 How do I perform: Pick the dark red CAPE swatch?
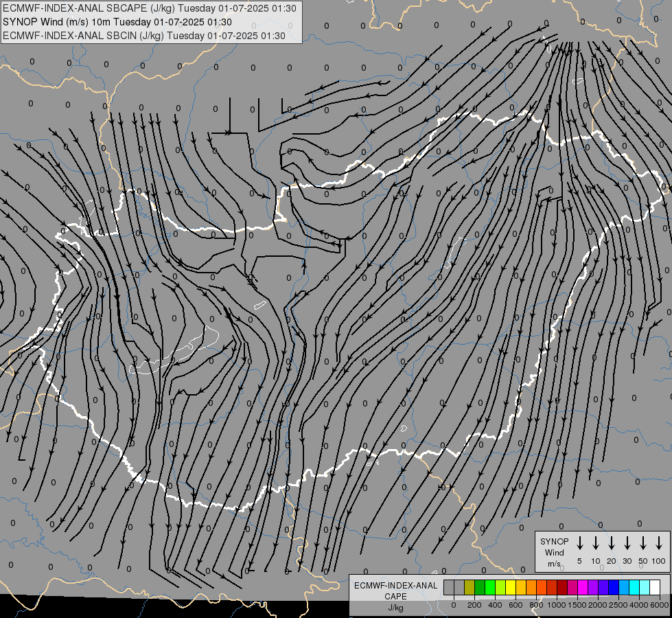(562, 587)
